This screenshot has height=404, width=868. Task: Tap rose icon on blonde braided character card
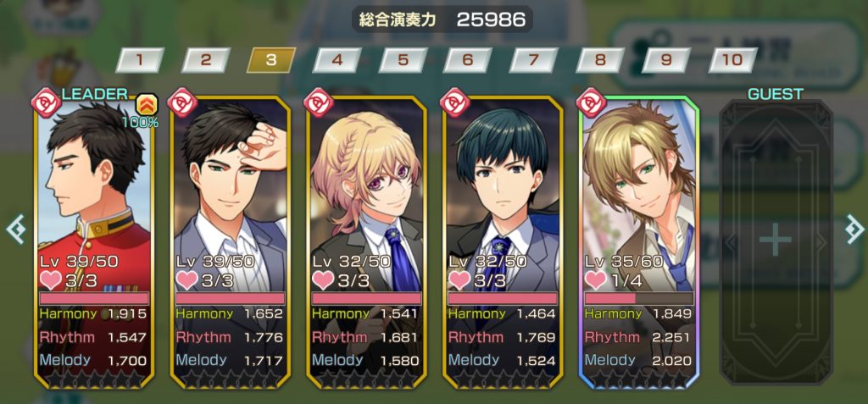319,102
